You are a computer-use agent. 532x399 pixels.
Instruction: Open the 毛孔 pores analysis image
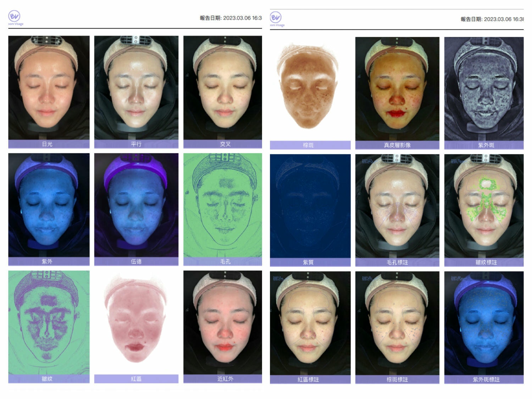pyautogui.click(x=223, y=205)
